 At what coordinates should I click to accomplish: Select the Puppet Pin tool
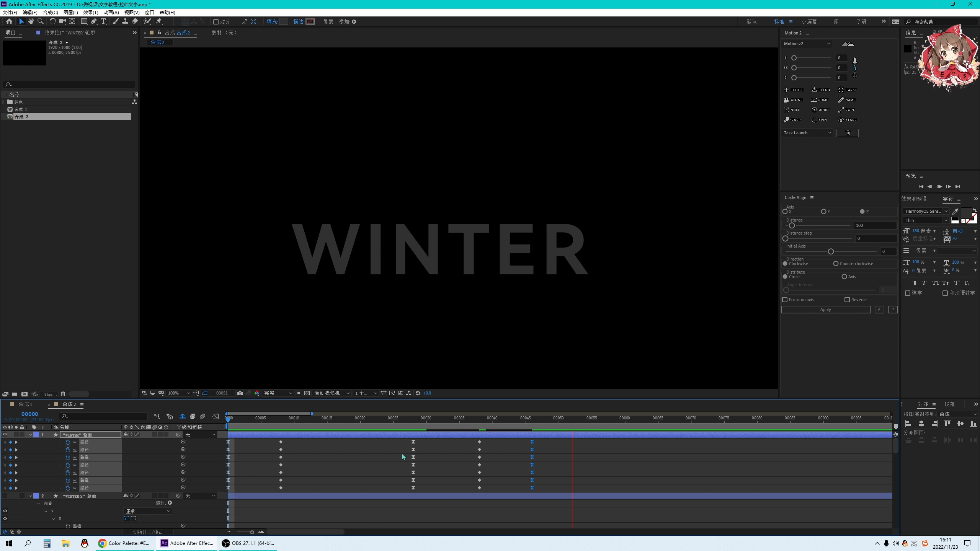click(x=159, y=21)
